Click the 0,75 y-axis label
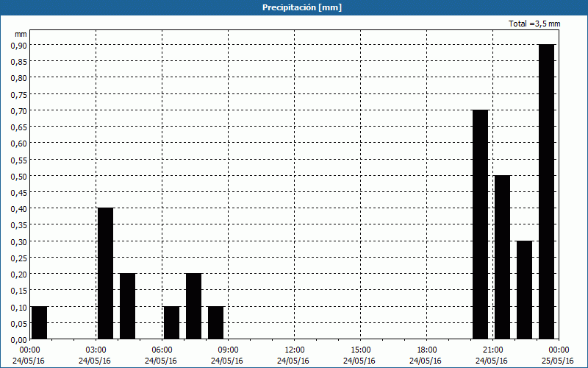Image resolution: width=588 pixels, height=368 pixels. pos(19,94)
